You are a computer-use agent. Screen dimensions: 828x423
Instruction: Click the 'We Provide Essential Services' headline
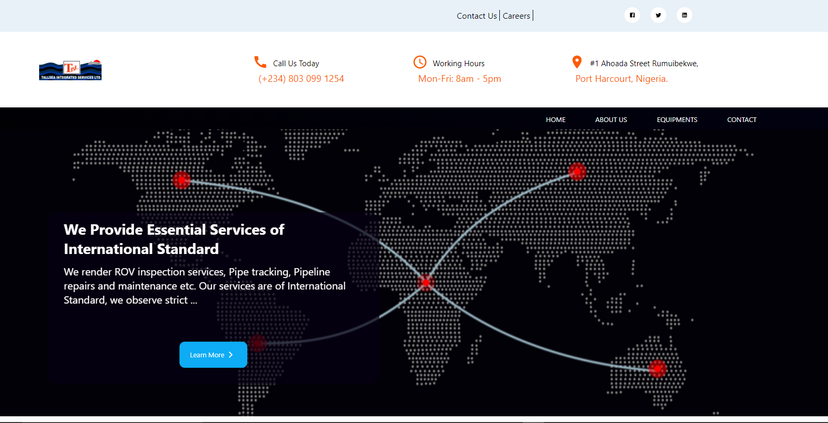click(174, 239)
